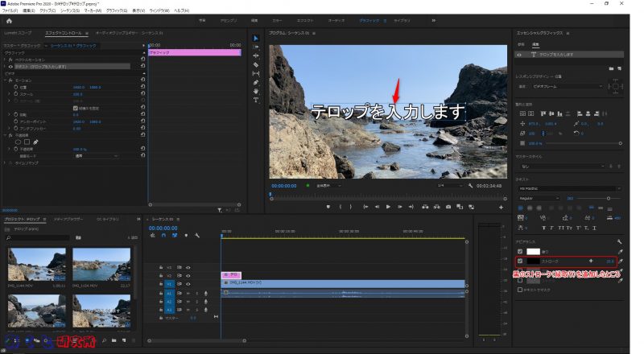This screenshot has height=354, width=644.
Task: Click the Home icon
Action: point(9,21)
